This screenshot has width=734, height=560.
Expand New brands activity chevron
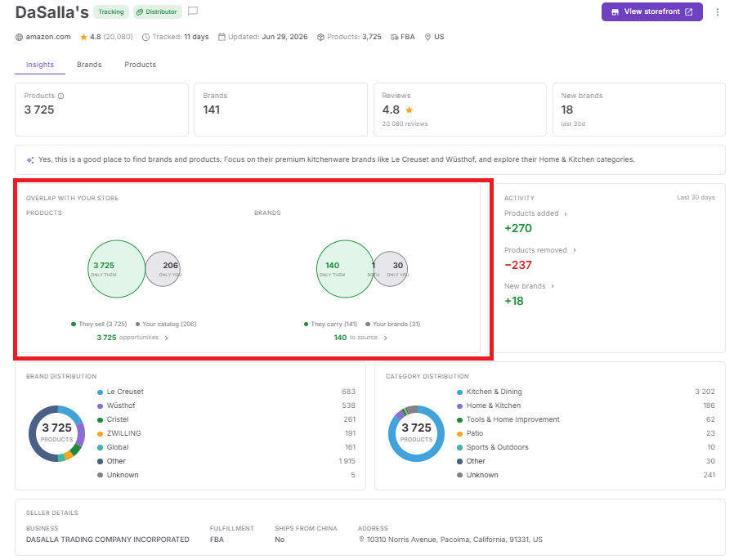[553, 286]
